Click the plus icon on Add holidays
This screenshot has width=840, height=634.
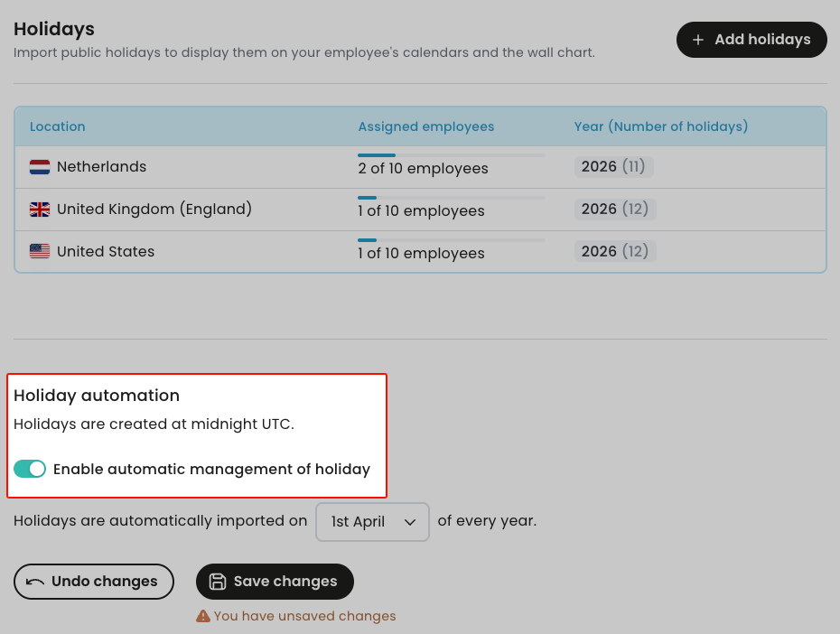[697, 40]
